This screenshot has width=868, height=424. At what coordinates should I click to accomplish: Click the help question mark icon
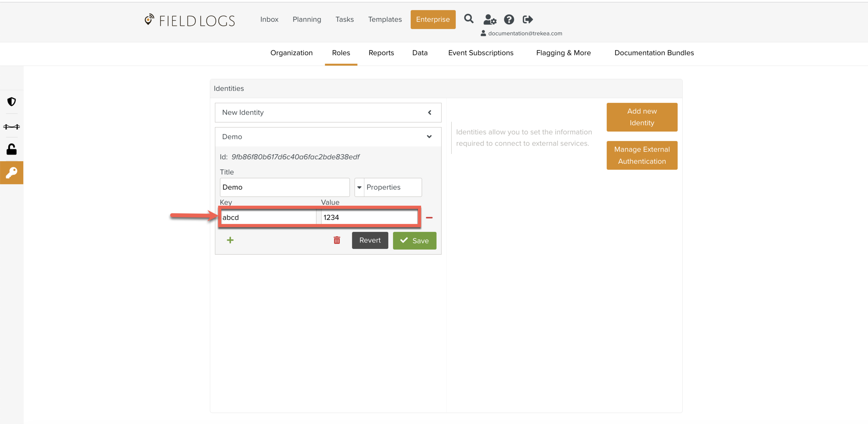click(509, 19)
